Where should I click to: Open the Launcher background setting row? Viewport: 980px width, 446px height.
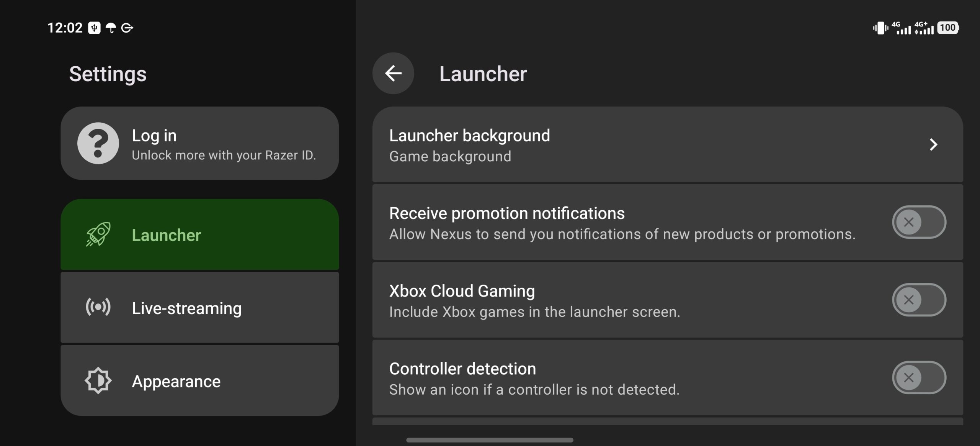tap(668, 144)
